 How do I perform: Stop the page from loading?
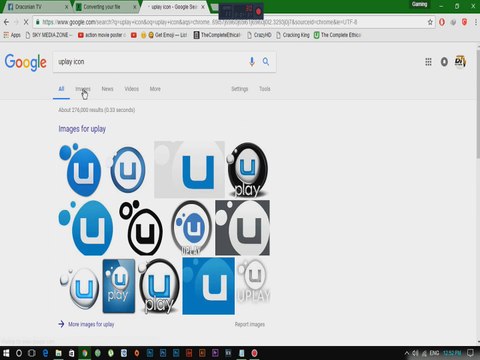(x=26, y=22)
